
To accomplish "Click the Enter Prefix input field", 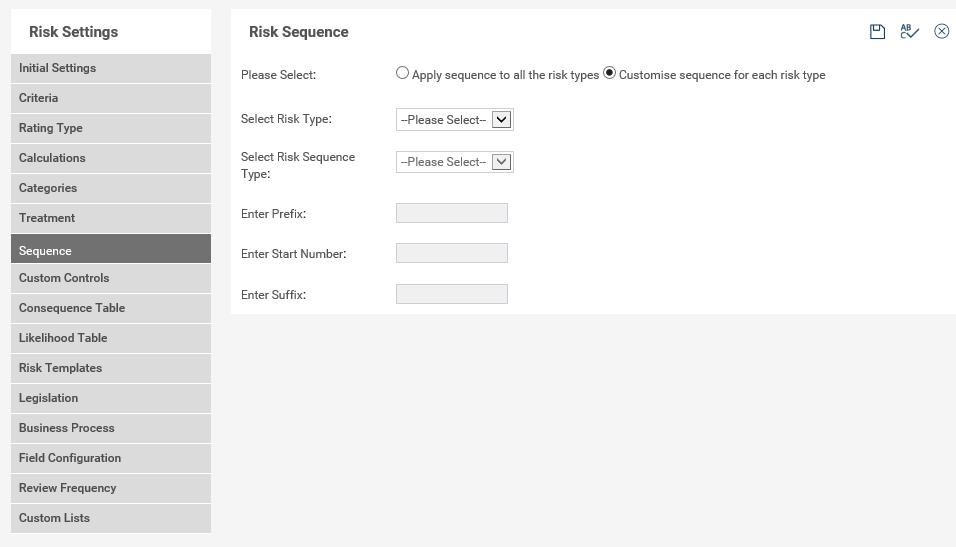I will coord(452,213).
